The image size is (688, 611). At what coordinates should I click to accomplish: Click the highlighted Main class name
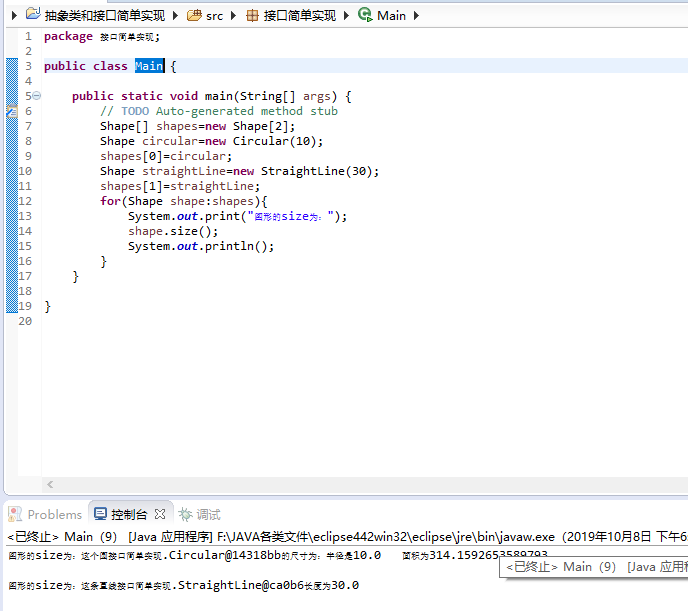pos(149,66)
